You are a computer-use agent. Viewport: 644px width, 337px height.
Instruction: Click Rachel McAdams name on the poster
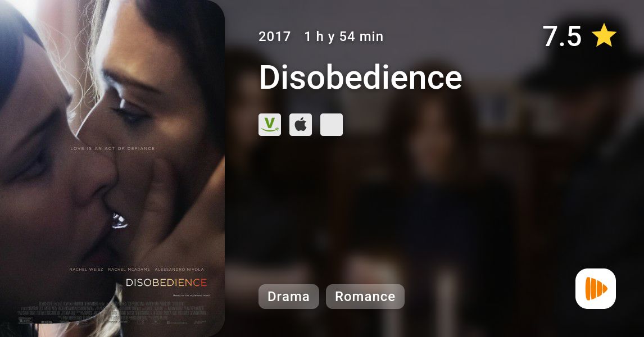pyautogui.click(x=129, y=269)
